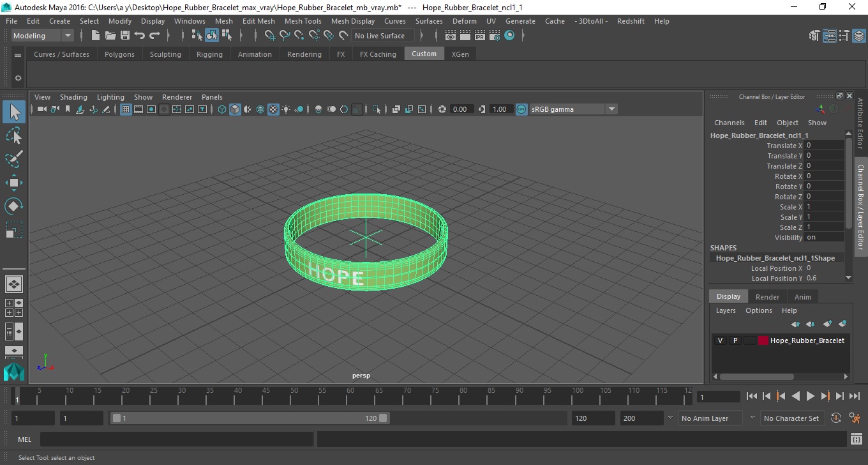Click the Undo arrow icon

(140, 36)
